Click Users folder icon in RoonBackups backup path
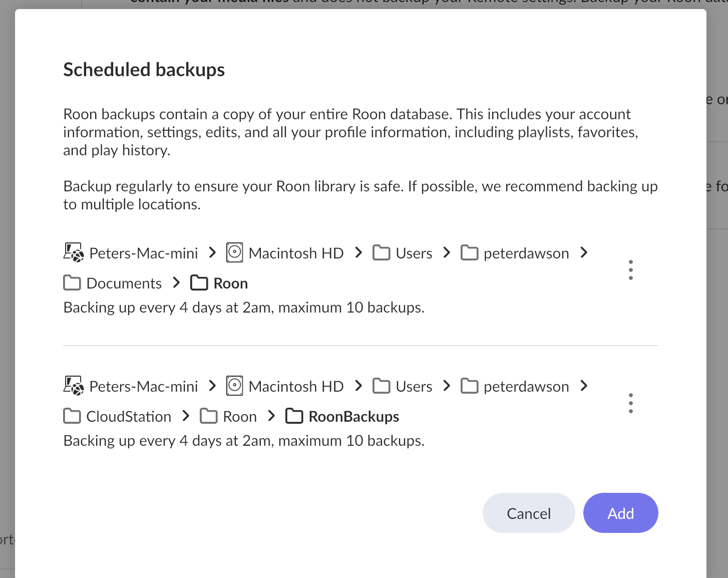The width and height of the screenshot is (728, 578). (x=382, y=386)
